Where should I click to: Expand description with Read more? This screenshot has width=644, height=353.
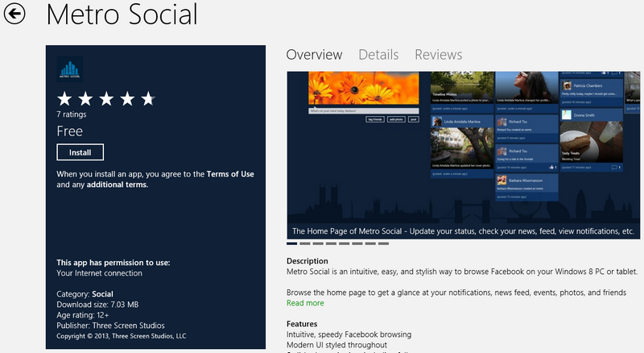point(305,303)
